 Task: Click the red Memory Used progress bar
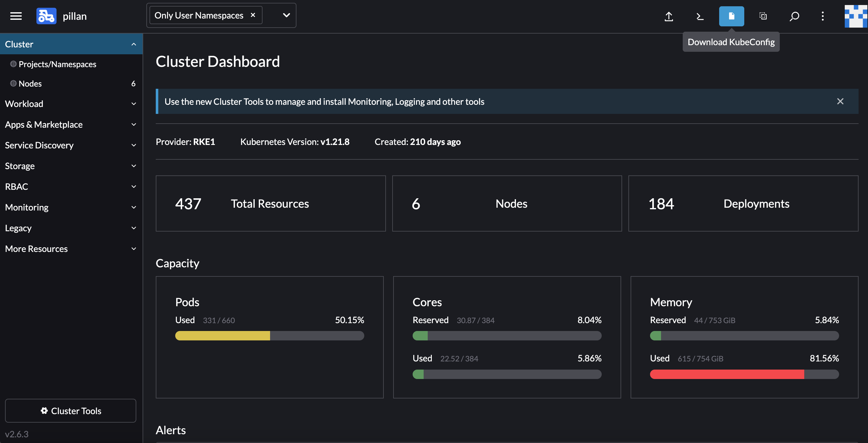(x=727, y=374)
